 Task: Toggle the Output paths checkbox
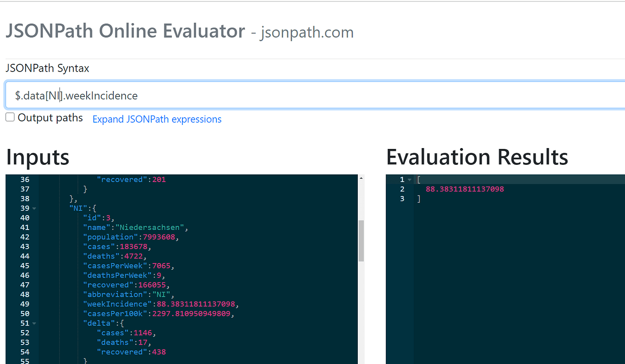click(x=10, y=118)
